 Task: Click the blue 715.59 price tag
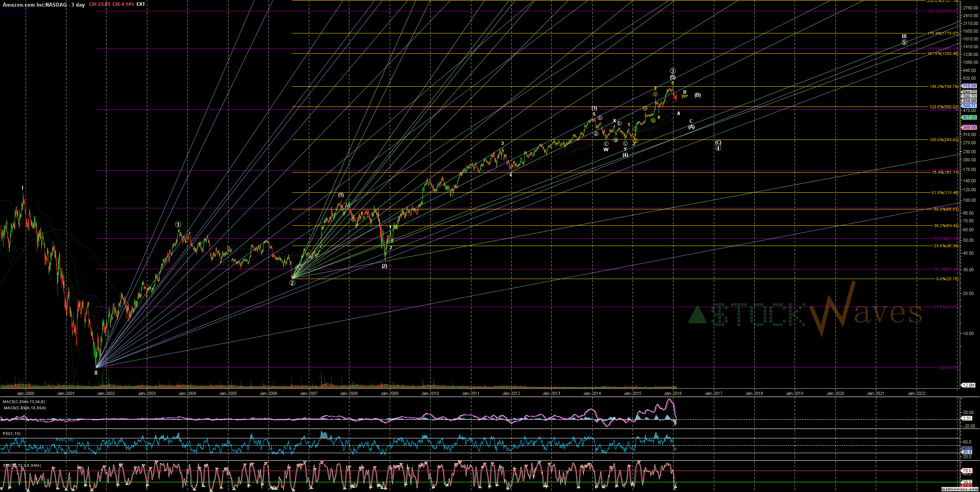(968, 86)
